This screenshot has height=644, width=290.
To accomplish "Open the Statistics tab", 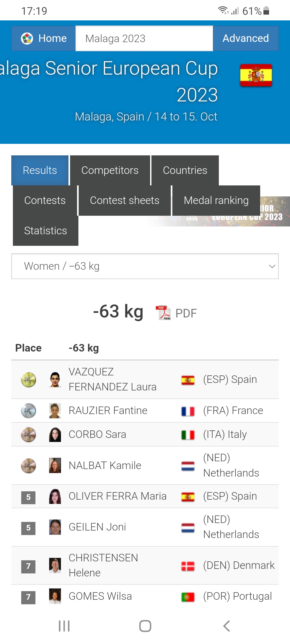I will [x=46, y=231].
